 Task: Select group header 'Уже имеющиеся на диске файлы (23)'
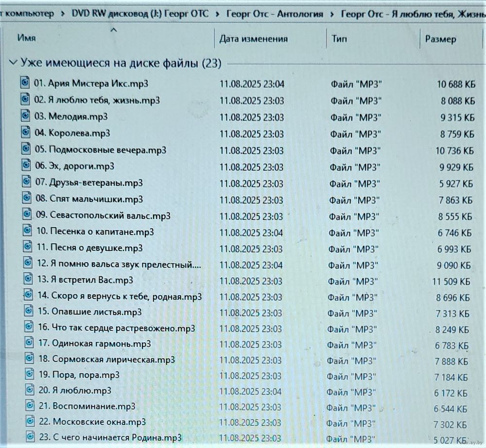[121, 63]
